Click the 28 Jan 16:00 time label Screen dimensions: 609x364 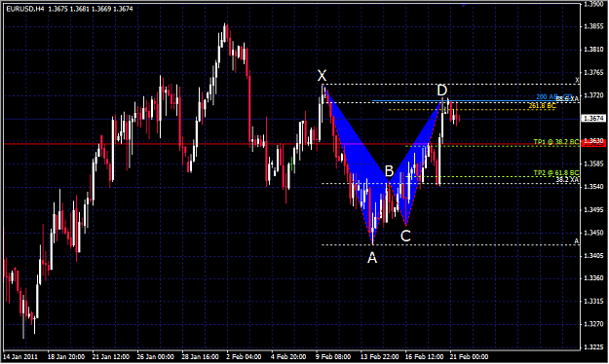200,356
